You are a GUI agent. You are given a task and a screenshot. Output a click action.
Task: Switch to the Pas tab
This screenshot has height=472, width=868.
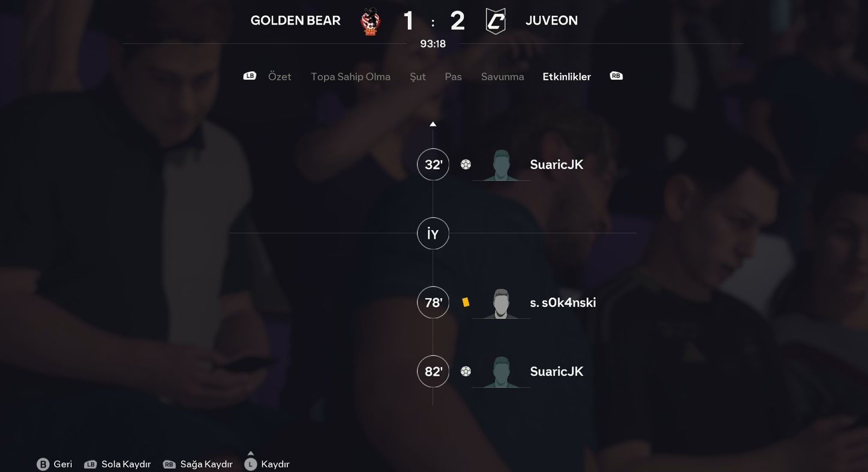453,77
